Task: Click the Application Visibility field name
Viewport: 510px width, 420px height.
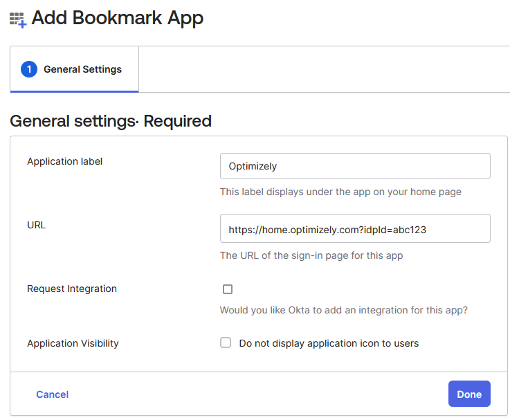Action: coord(73,344)
